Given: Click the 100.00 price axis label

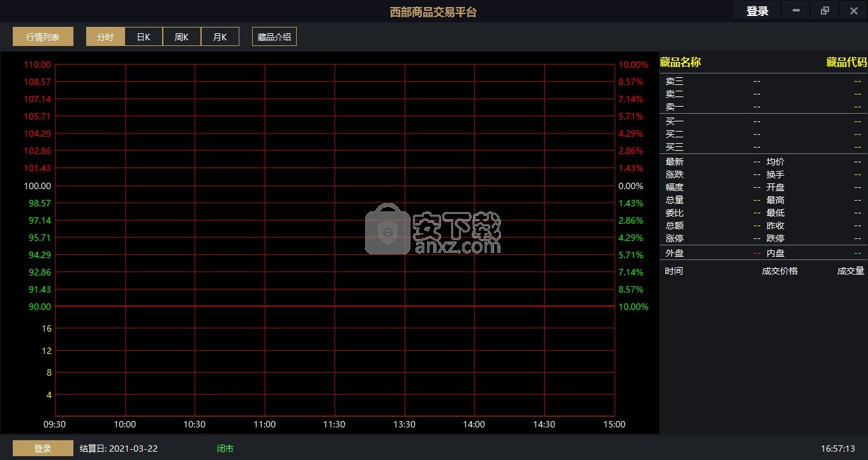Looking at the screenshot, I should (38, 186).
